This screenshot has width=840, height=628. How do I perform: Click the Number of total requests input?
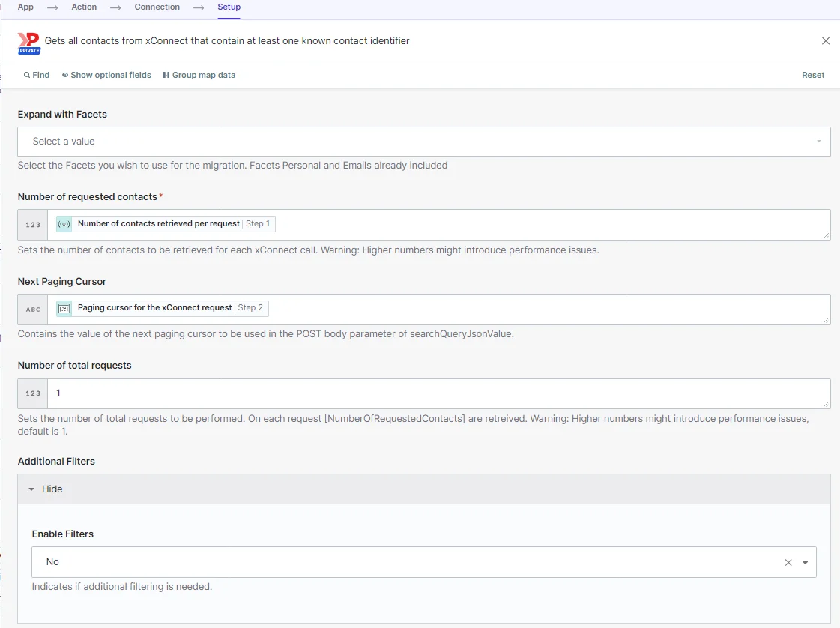tap(439, 393)
